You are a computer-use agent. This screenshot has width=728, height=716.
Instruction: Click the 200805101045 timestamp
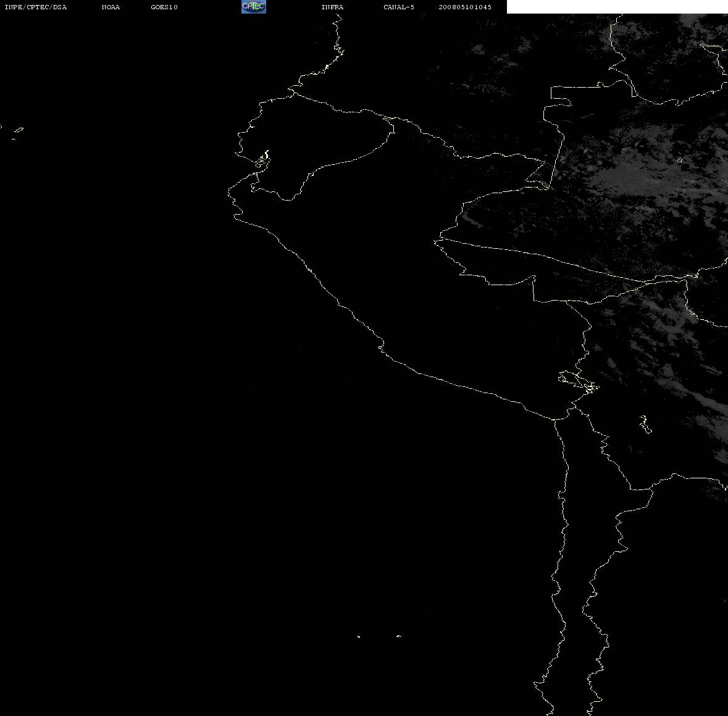[x=465, y=7]
